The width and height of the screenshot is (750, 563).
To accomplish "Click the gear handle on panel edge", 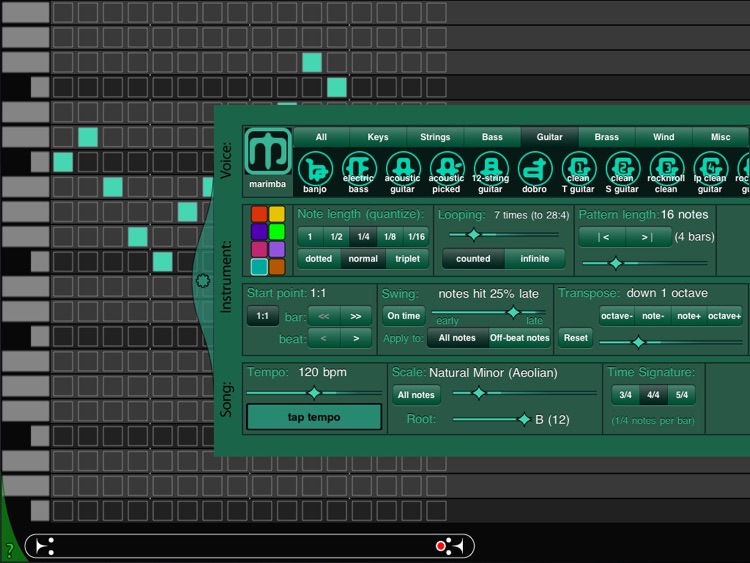I will [x=203, y=281].
